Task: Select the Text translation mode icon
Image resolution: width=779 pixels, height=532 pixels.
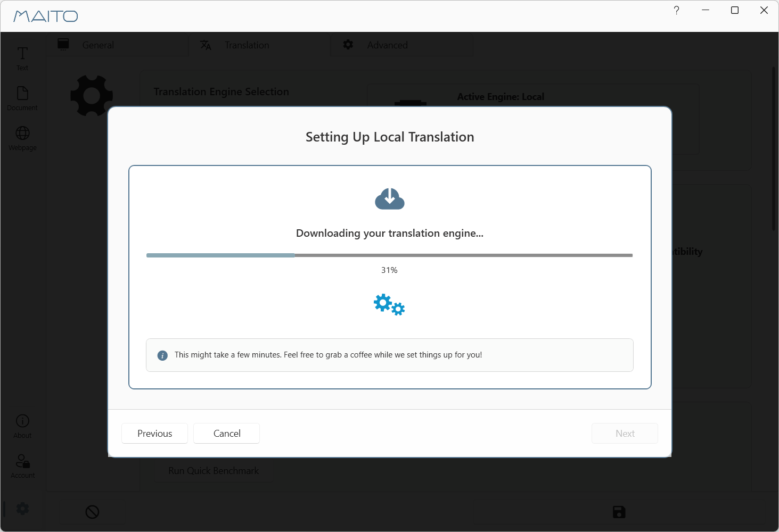Action: click(22, 57)
